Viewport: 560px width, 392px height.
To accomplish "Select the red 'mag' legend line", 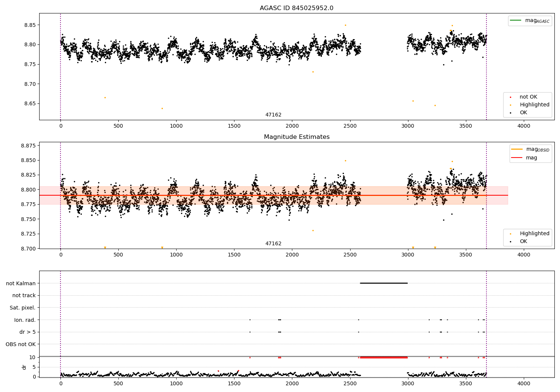I will coord(517,158).
